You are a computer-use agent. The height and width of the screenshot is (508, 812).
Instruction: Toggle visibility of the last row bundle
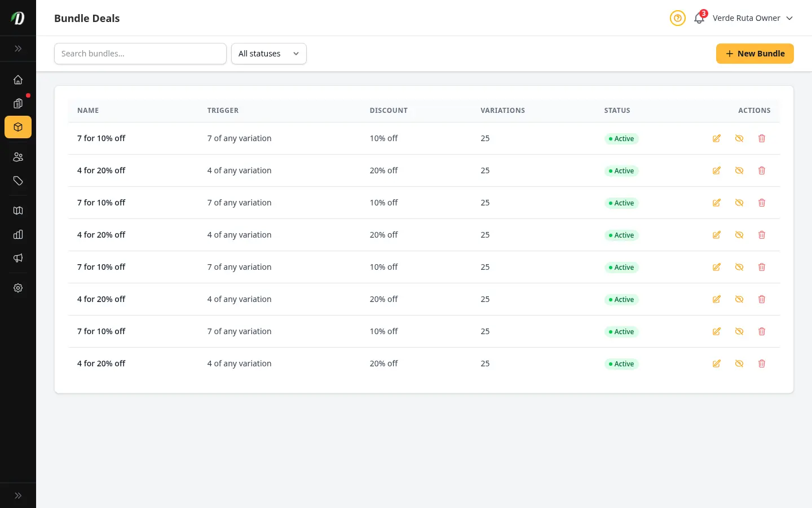click(x=739, y=364)
